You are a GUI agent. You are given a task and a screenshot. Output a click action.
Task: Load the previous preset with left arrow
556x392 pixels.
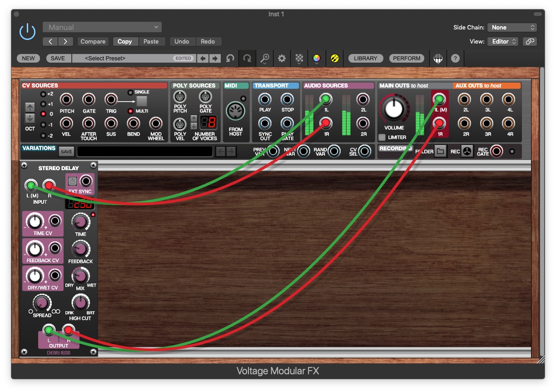[x=203, y=59]
